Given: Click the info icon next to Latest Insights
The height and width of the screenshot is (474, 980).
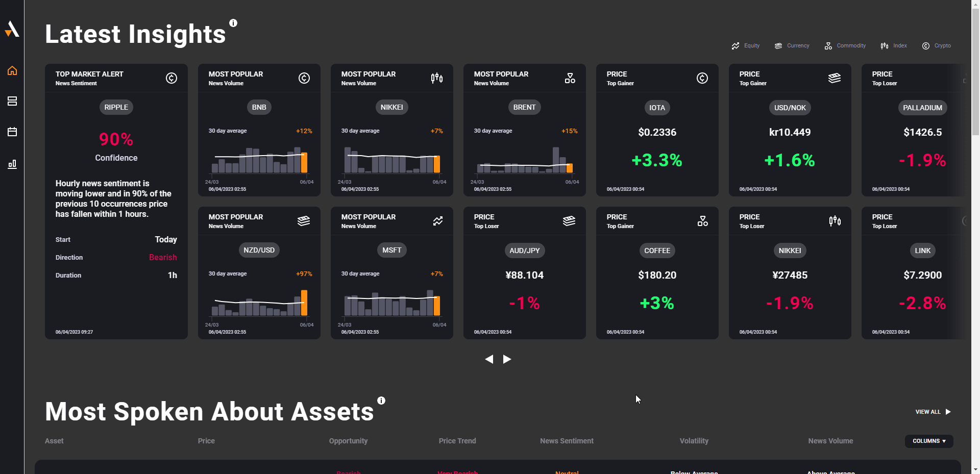Looking at the screenshot, I should point(233,22).
